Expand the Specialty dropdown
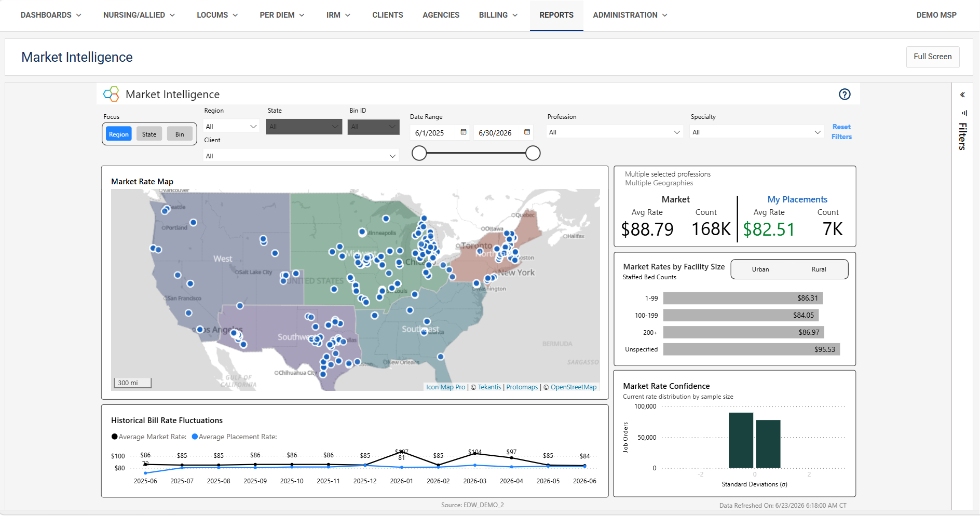The image size is (980, 516). (x=757, y=132)
